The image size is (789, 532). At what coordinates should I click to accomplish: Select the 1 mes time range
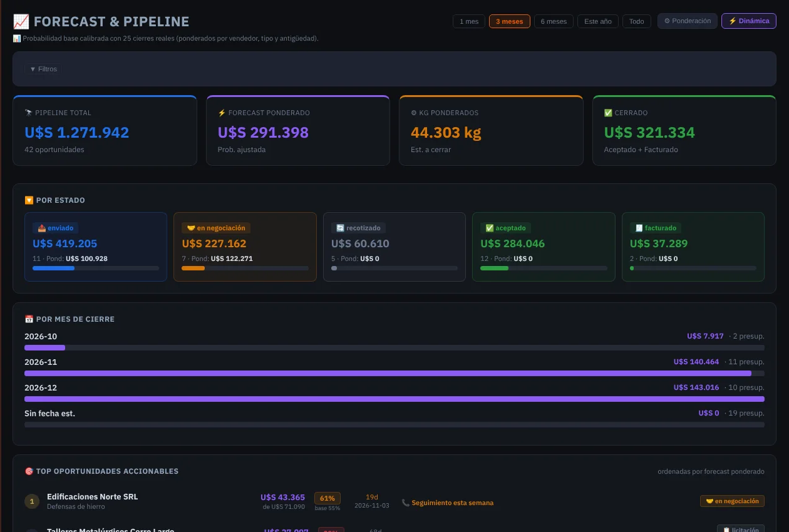[x=469, y=21]
